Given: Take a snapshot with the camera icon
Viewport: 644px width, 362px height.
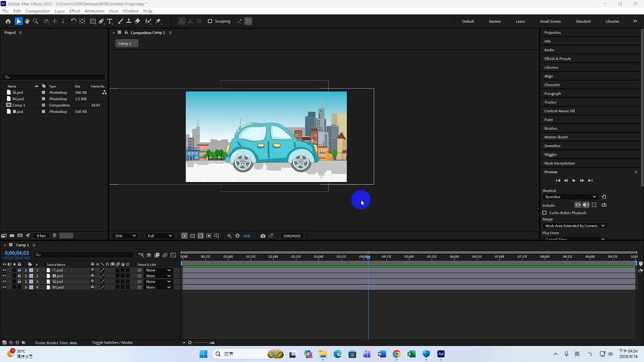Looking at the screenshot, I should pyautogui.click(x=263, y=236).
